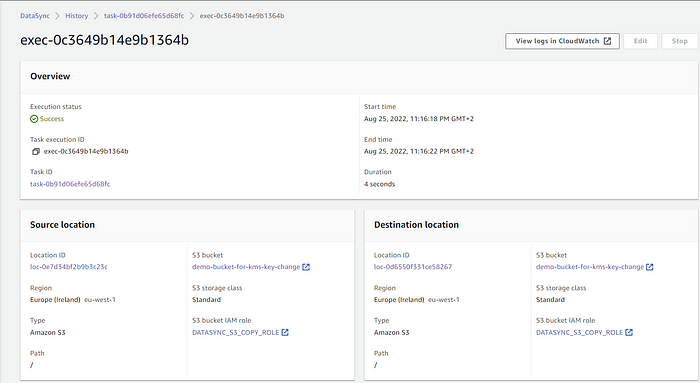
Task: Click the Success status text
Action: [x=52, y=119]
